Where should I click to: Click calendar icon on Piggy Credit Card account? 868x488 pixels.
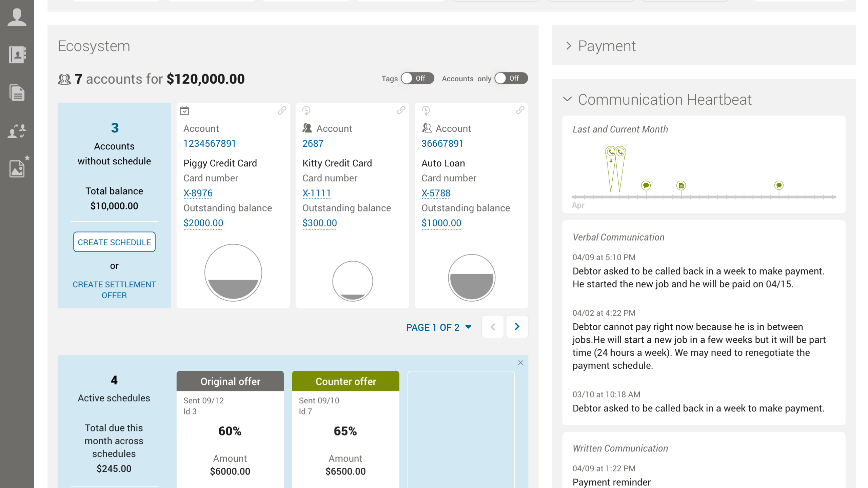pyautogui.click(x=184, y=110)
